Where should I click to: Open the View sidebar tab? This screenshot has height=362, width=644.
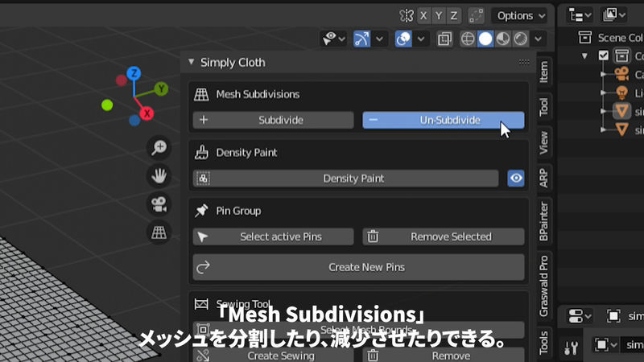click(x=544, y=142)
